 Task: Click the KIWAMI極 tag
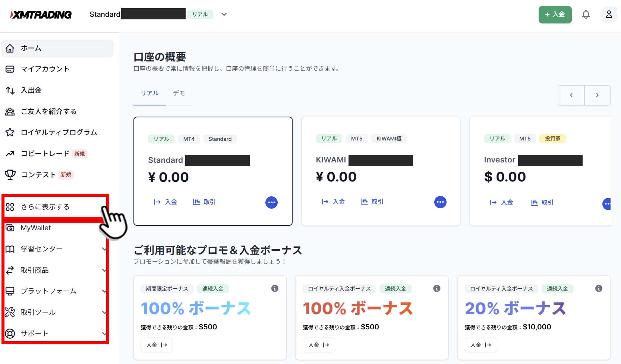point(389,139)
